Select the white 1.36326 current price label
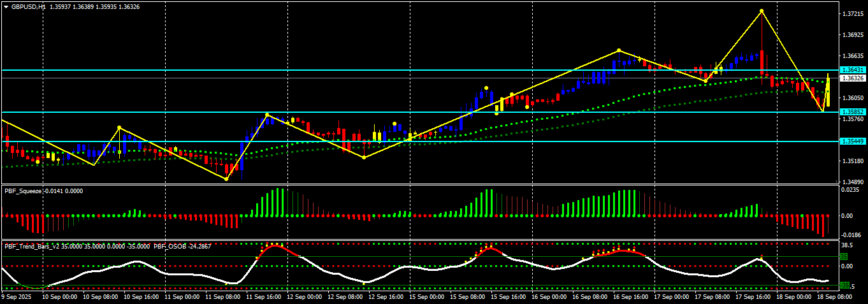868x304 pixels. pyautogui.click(x=853, y=78)
